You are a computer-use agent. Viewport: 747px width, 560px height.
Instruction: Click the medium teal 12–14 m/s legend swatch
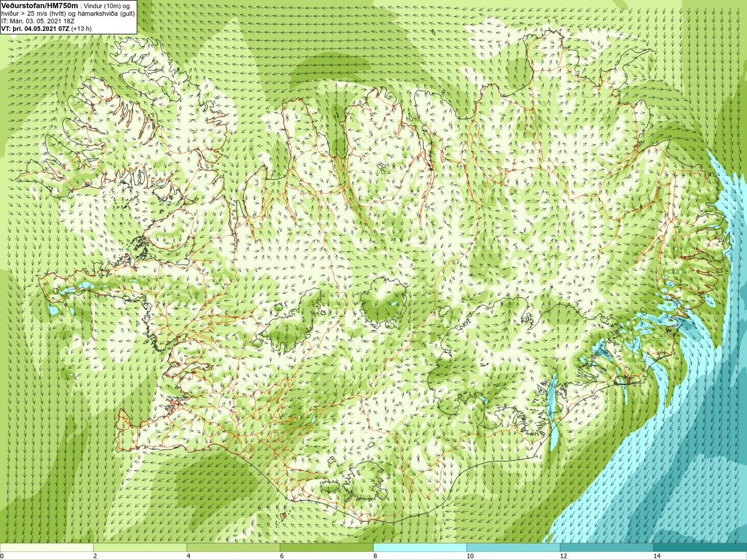tap(607, 548)
